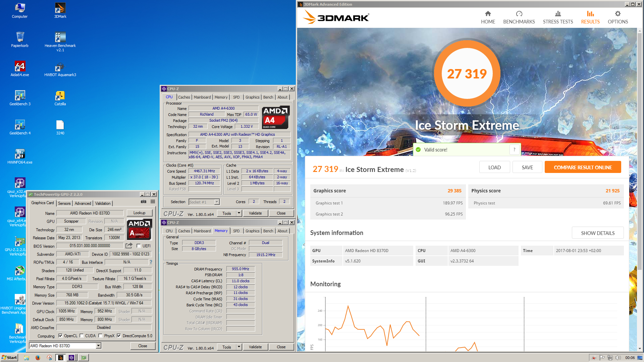Screen dimensions: 644x362
Task: Launch Geekbench 3 from desktop
Action: click(20, 98)
